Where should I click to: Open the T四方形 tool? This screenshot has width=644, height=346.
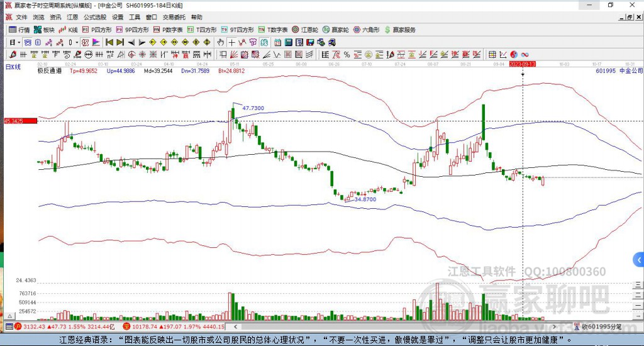pyautogui.click(x=202, y=30)
